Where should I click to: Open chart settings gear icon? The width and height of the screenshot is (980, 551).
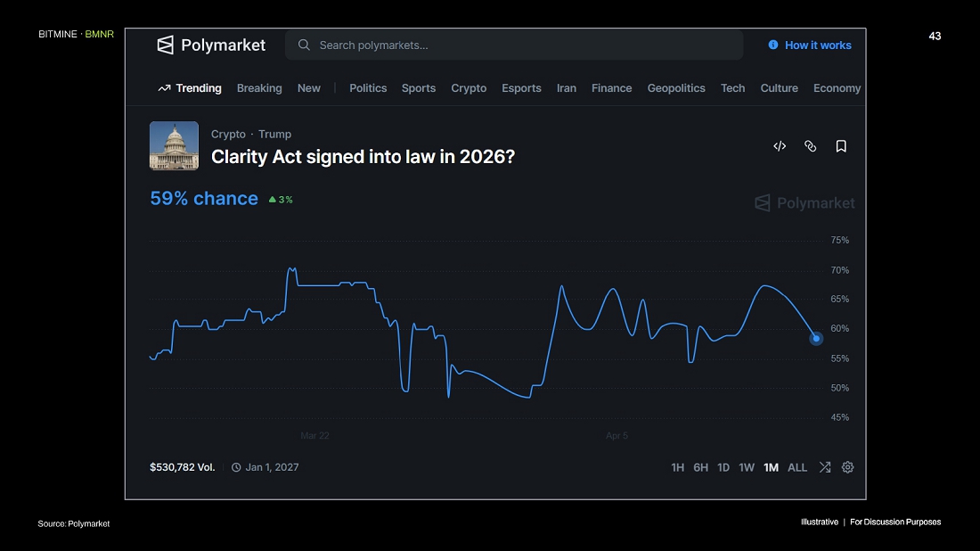click(x=848, y=467)
